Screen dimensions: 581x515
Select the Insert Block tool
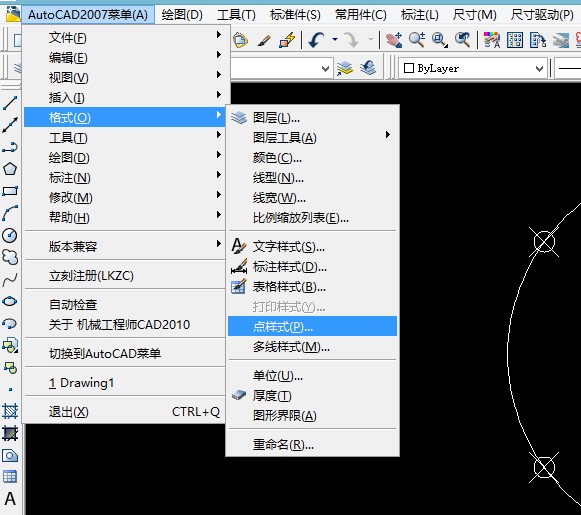(10, 345)
